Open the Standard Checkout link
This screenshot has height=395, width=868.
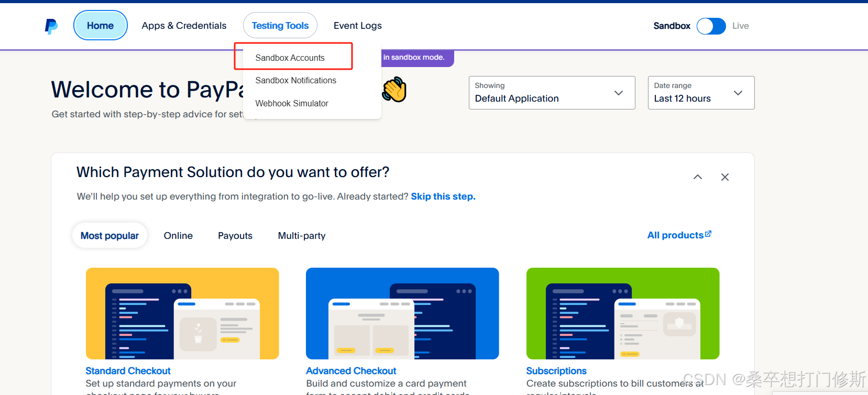tap(128, 371)
